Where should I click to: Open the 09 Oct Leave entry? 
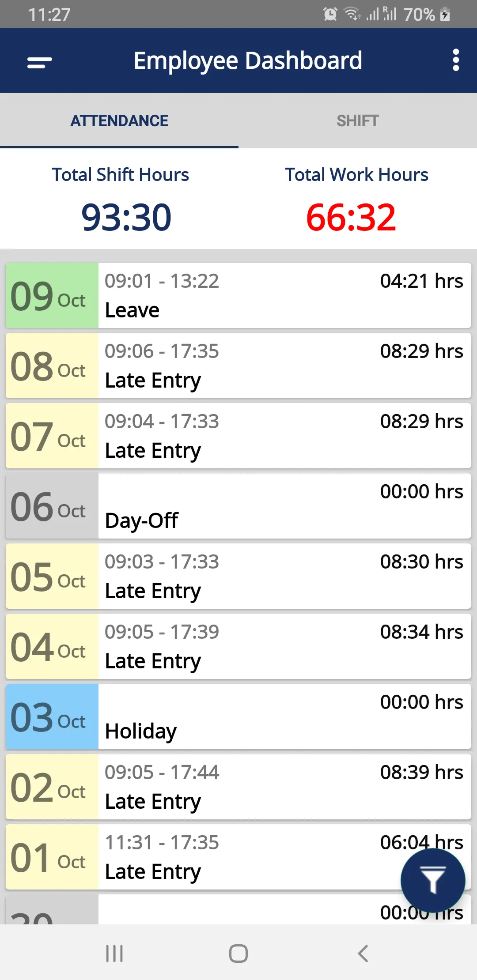tap(238, 295)
